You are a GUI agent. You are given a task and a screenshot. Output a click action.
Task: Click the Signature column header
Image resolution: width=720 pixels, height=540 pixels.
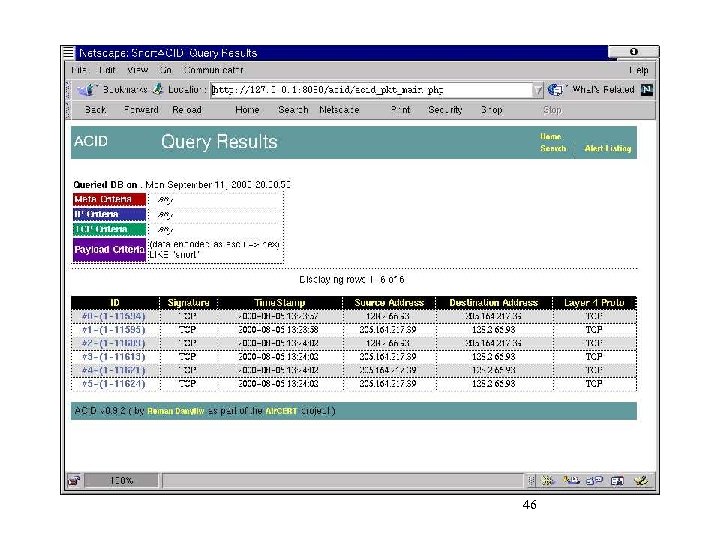[x=188, y=303]
